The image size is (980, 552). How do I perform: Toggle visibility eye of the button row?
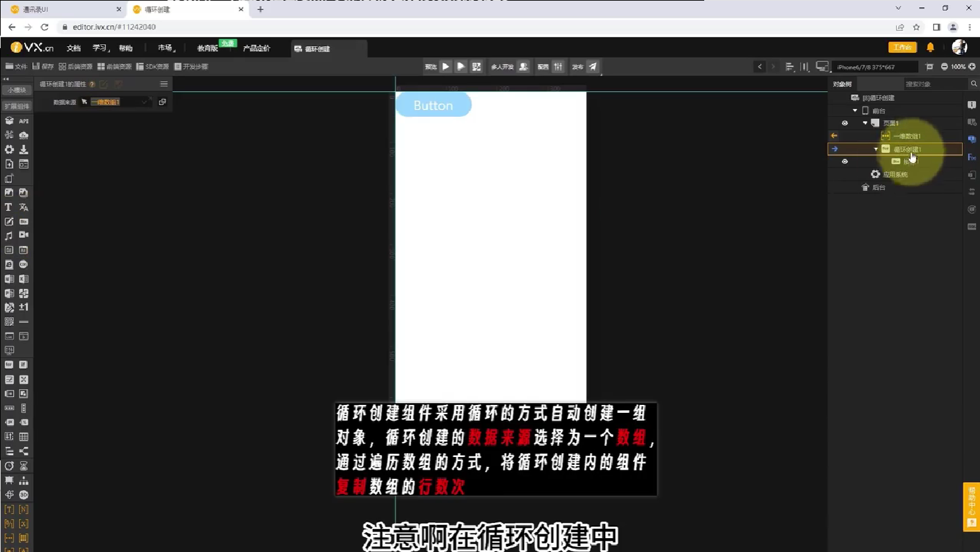point(845,162)
